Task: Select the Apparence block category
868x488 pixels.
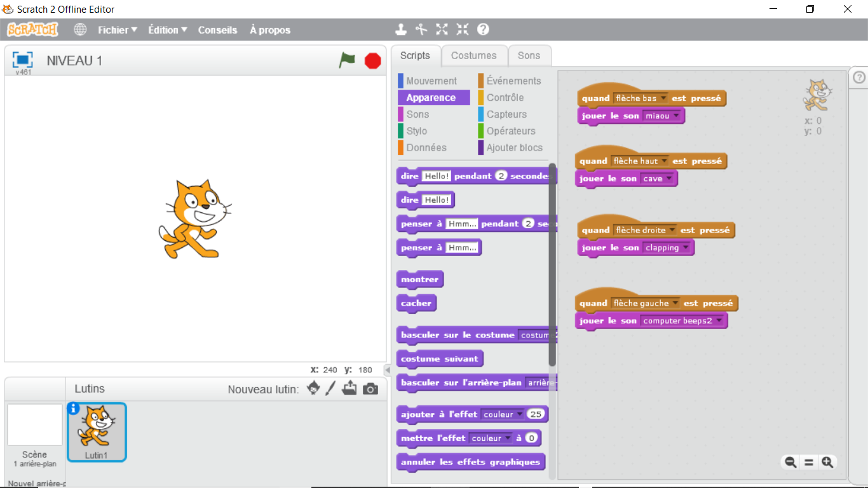Action: (434, 97)
